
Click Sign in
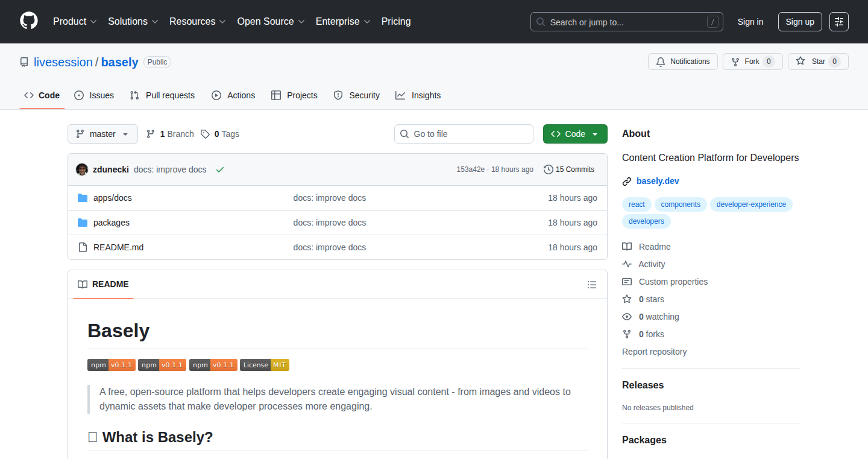pos(750,22)
